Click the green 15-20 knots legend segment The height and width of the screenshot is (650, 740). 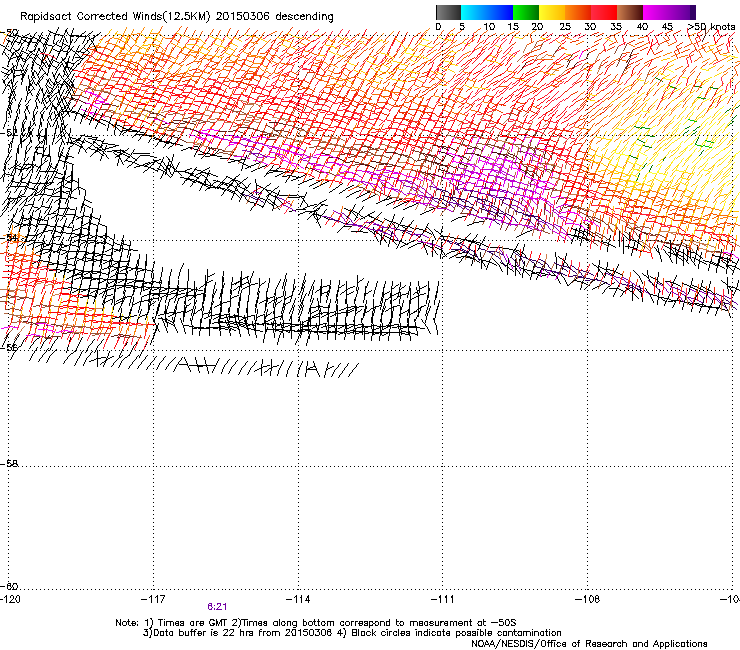pos(526,12)
